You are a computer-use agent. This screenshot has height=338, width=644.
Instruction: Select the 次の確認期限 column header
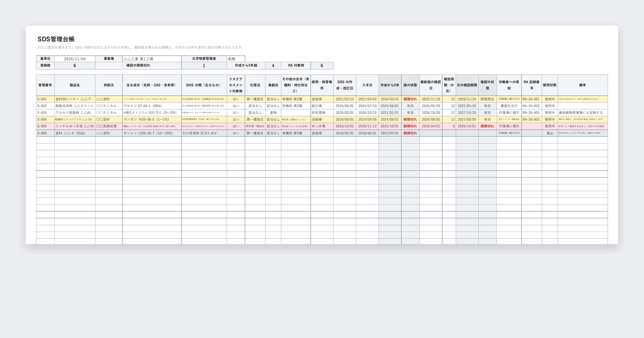pos(467,85)
